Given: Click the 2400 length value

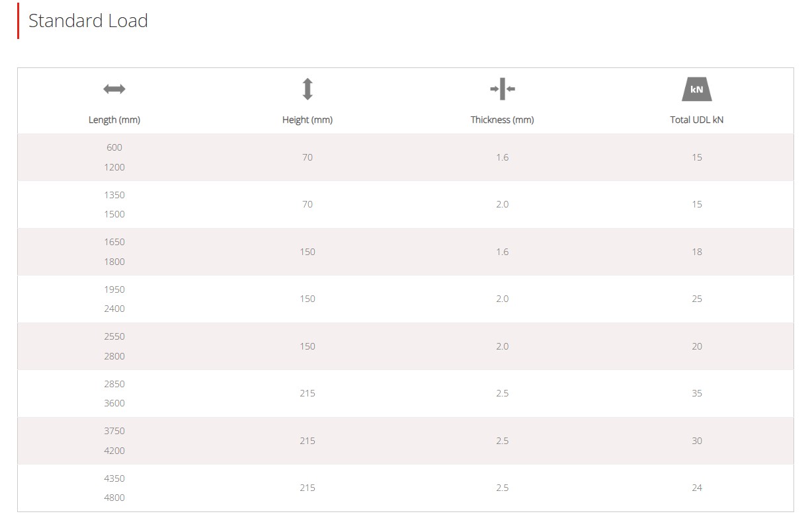Looking at the screenshot, I should click(114, 309).
